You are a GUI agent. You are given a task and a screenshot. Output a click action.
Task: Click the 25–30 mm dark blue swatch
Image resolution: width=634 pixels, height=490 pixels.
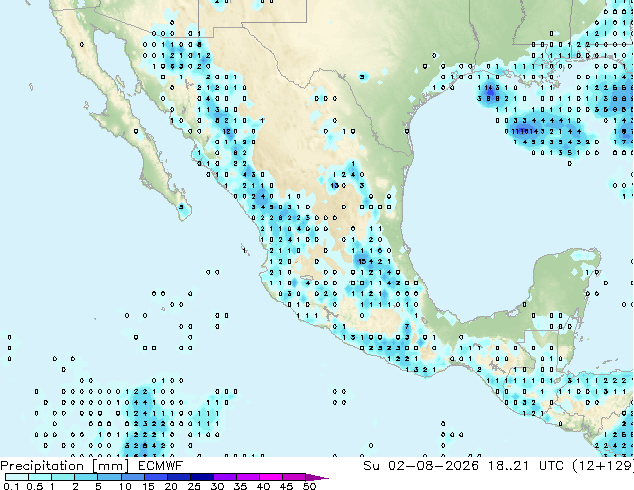pos(201,477)
